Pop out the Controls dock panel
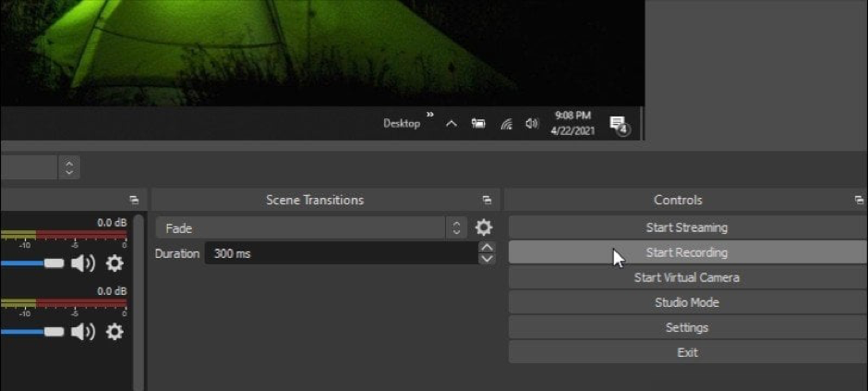The image size is (868, 391). [x=859, y=200]
